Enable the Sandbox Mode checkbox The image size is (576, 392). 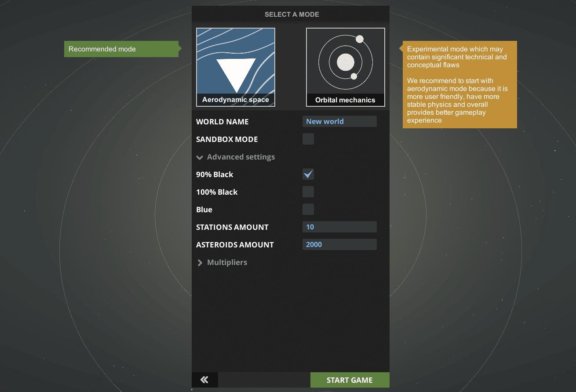[x=308, y=139]
